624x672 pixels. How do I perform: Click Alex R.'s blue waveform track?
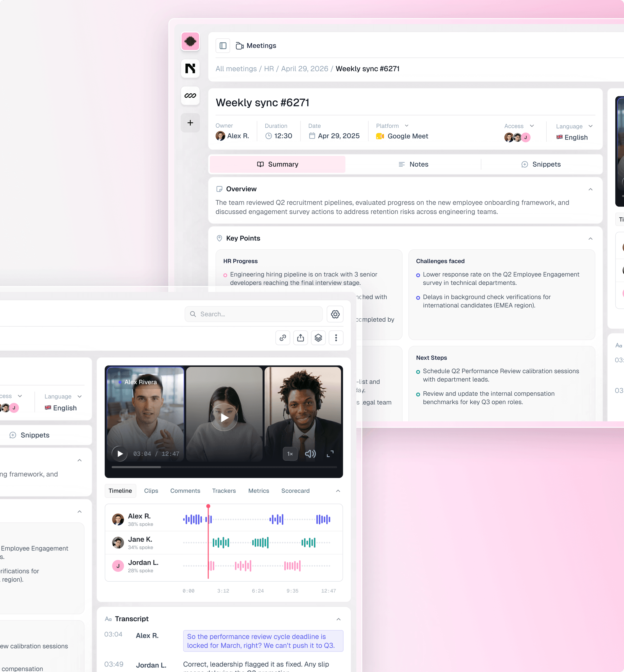[x=257, y=519]
